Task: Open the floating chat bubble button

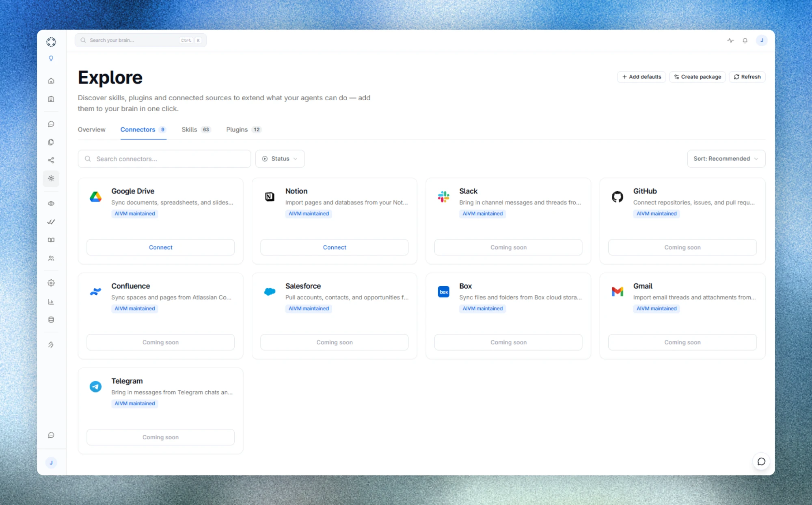Action: coord(761,462)
